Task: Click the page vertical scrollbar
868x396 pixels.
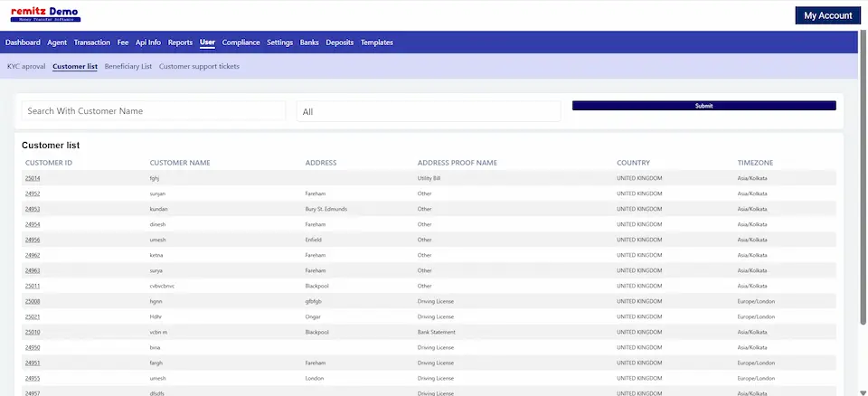Action: coord(863,181)
